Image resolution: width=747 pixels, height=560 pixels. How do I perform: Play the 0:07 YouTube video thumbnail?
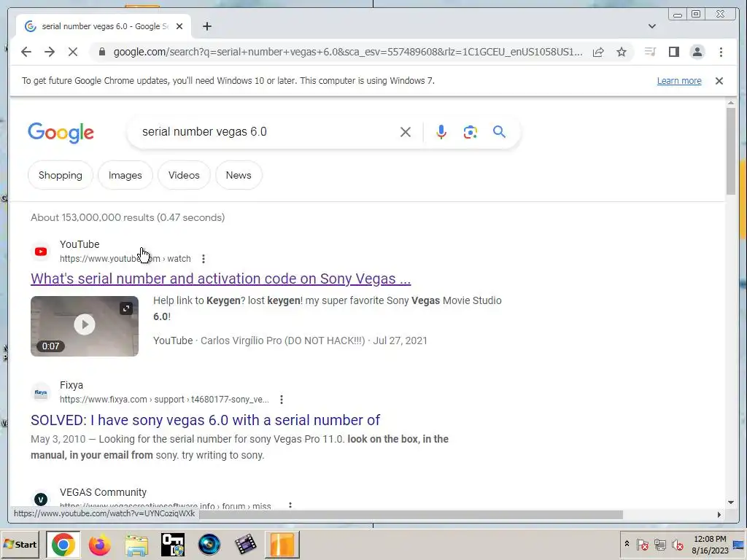(x=85, y=325)
